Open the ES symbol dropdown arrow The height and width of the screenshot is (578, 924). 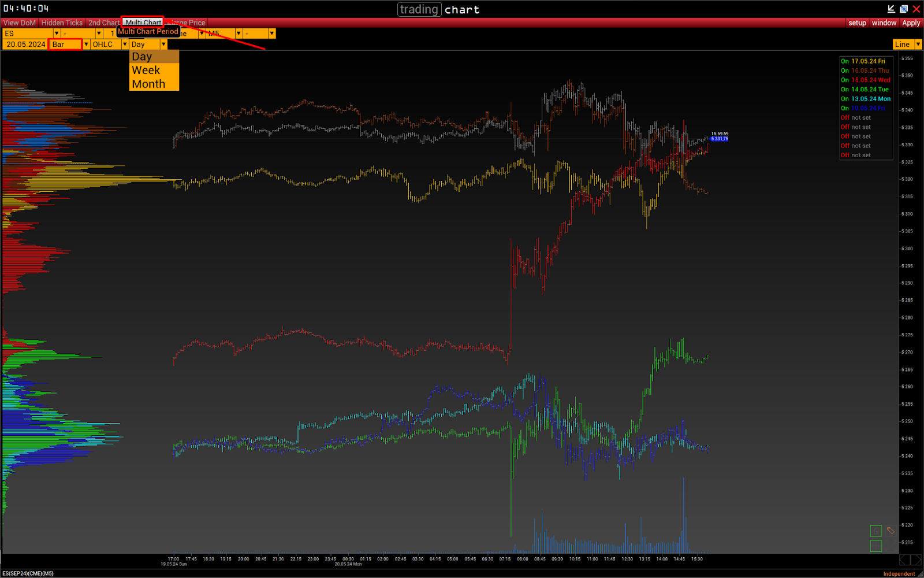coord(56,34)
